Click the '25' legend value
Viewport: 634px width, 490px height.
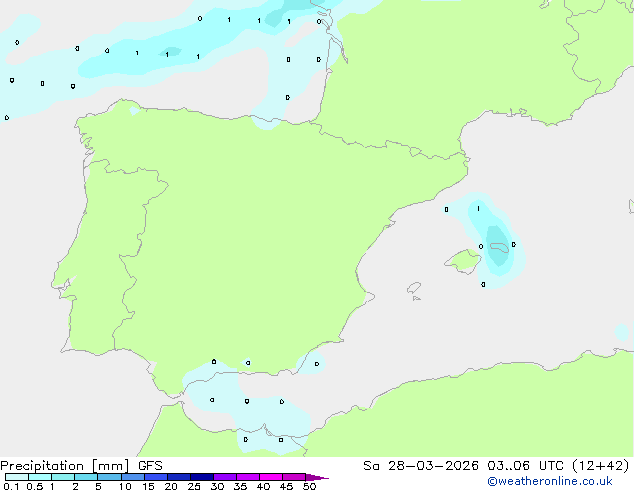pyautogui.click(x=194, y=486)
